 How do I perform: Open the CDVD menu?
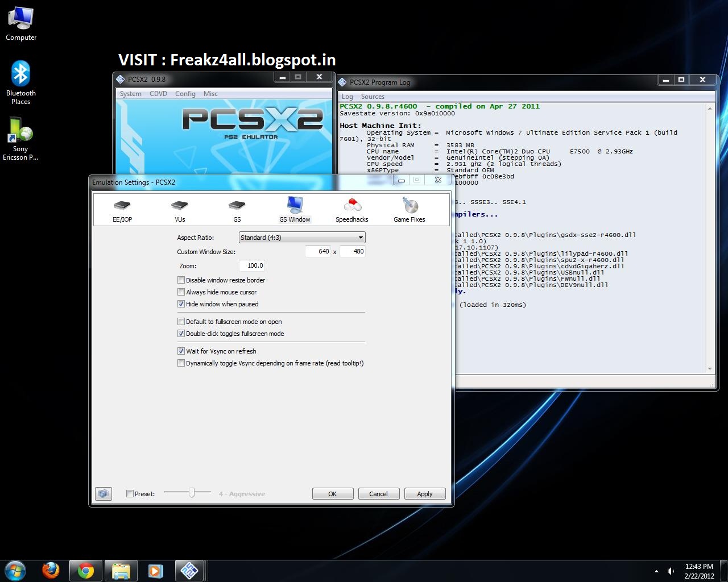[x=158, y=93]
